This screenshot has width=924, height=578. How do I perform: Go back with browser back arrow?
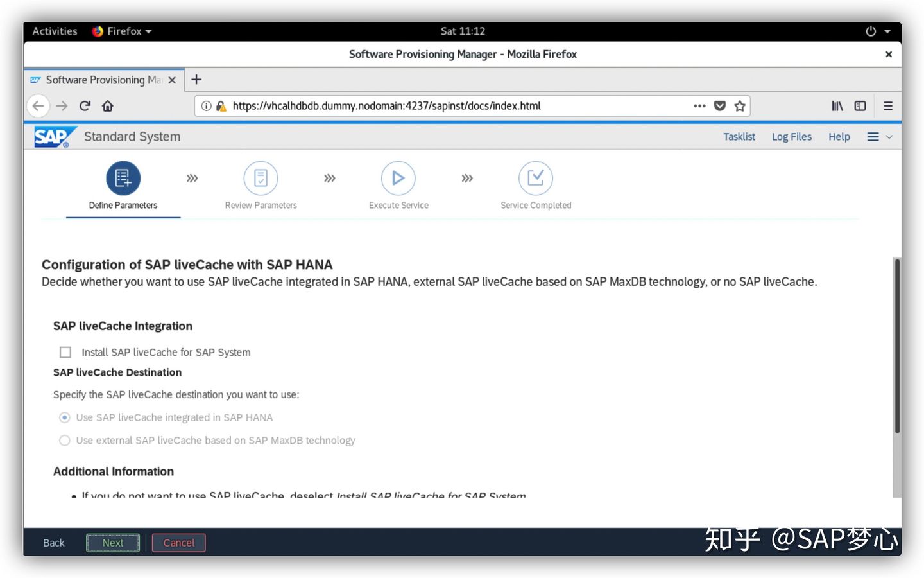(x=38, y=106)
